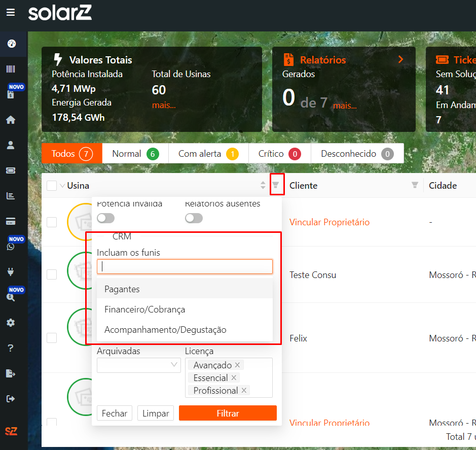Toggle the Relatórios ausentes switch

(x=194, y=218)
